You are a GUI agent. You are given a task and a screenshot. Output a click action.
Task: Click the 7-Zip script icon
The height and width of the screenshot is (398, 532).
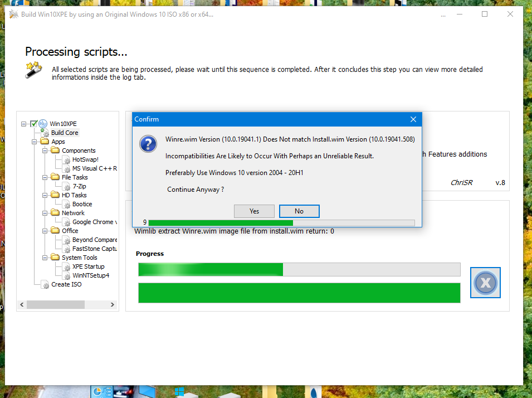point(67,186)
